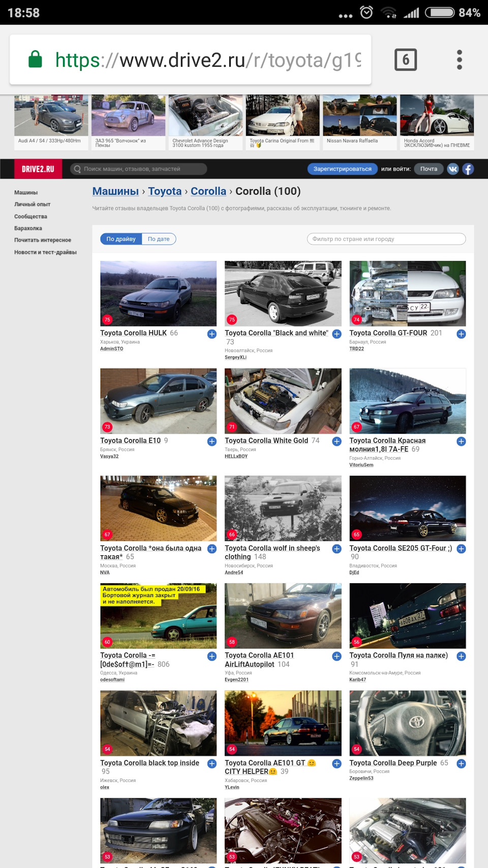Open user Karib47 profile
The width and height of the screenshot is (488, 868).
click(x=358, y=679)
